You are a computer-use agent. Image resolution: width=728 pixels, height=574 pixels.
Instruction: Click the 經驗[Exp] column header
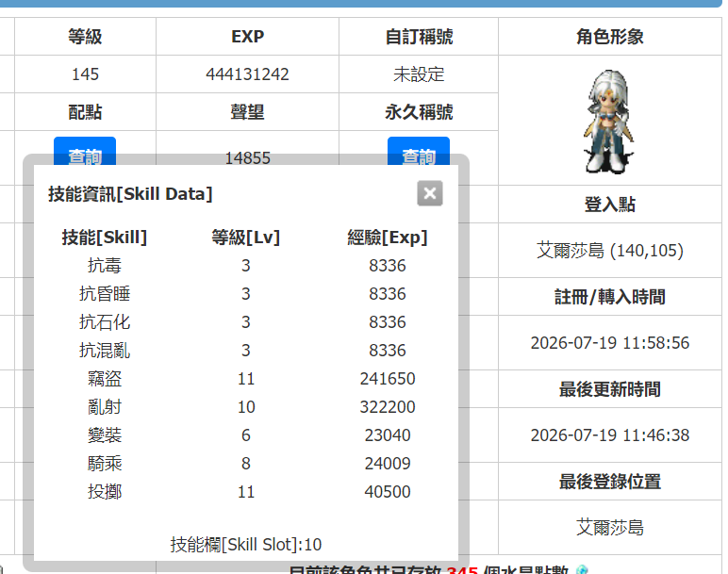point(388,238)
